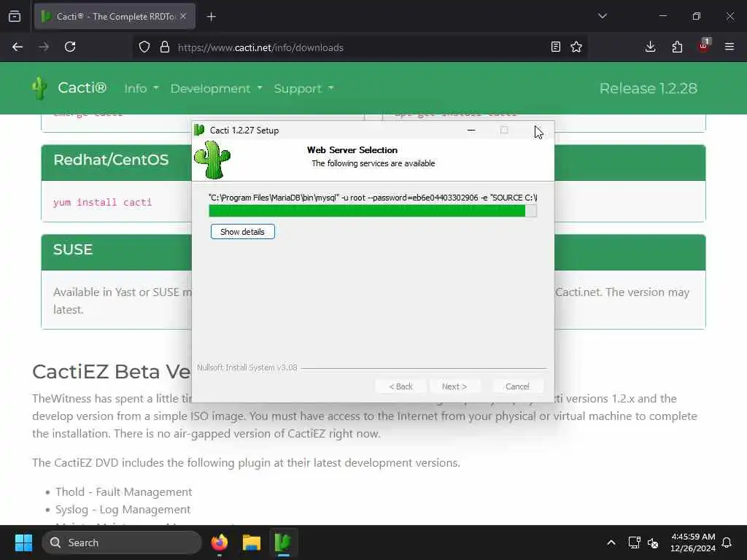747x560 pixels.
Task: Close the Cacti browser tab
Action: click(x=183, y=17)
